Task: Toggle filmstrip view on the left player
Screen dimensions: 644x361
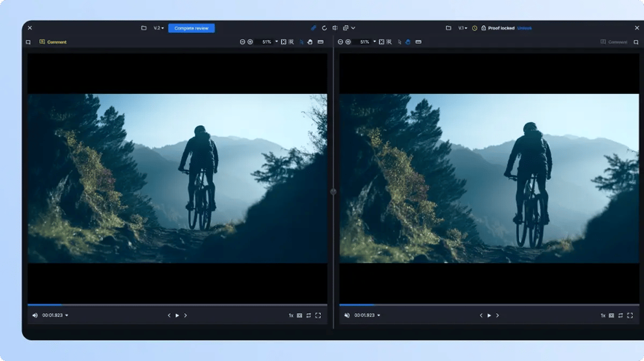Action: [x=299, y=315]
